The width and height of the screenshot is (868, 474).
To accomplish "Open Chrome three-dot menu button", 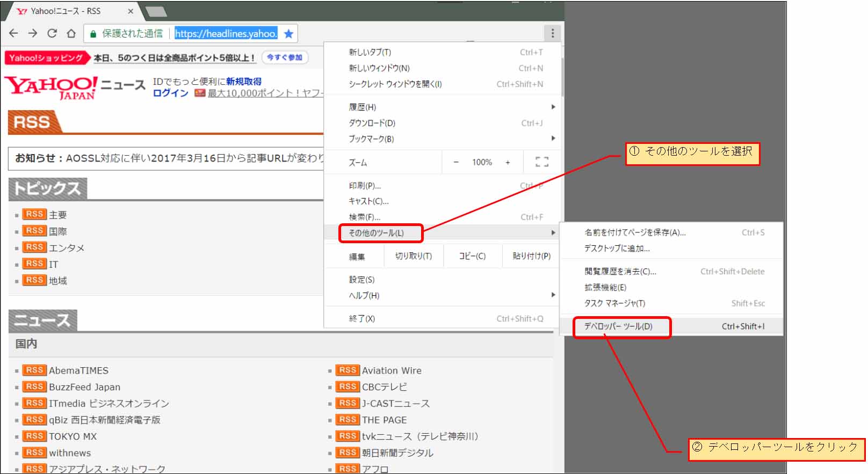I will click(552, 33).
